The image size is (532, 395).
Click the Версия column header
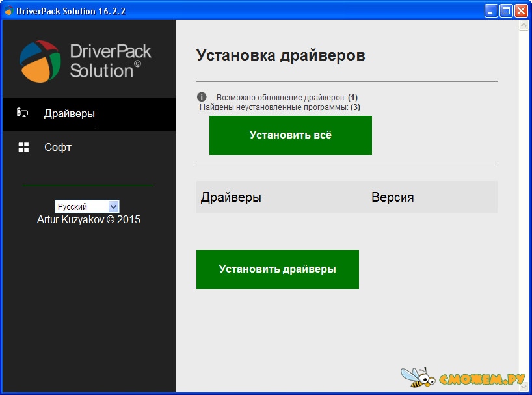(393, 197)
